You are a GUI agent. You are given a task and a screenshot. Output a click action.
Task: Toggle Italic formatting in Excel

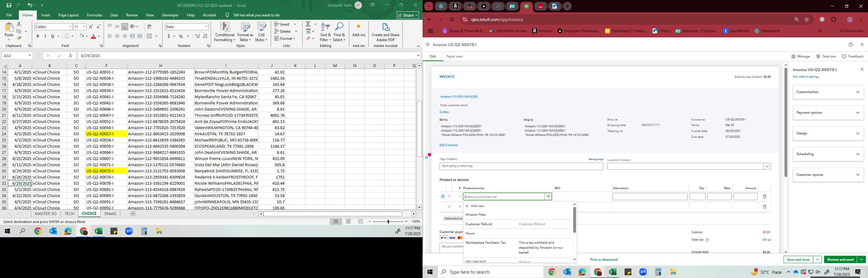coord(45,36)
